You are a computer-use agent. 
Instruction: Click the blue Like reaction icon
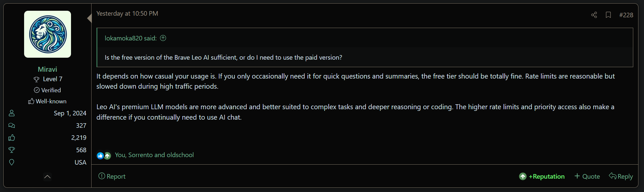[x=100, y=155]
